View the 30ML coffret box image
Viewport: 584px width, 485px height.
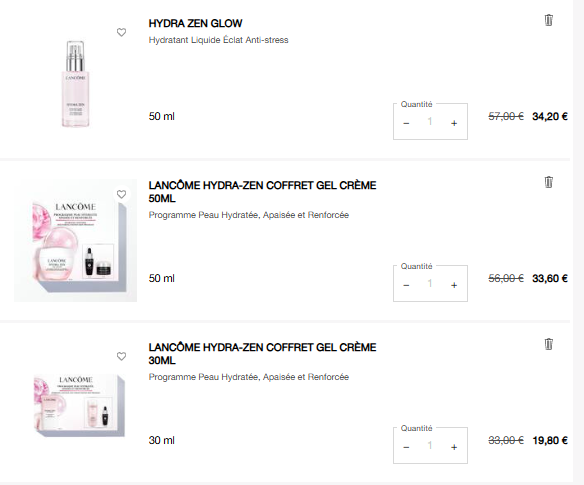pyautogui.click(x=79, y=405)
